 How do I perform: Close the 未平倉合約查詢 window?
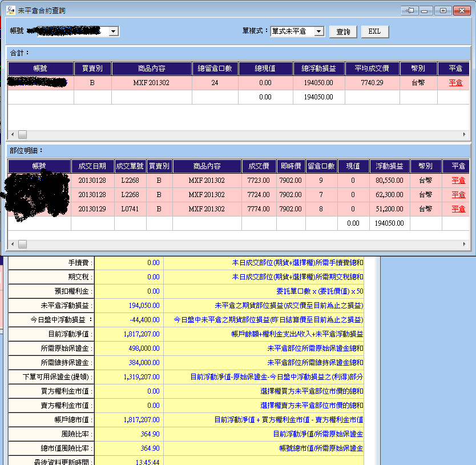click(x=462, y=11)
